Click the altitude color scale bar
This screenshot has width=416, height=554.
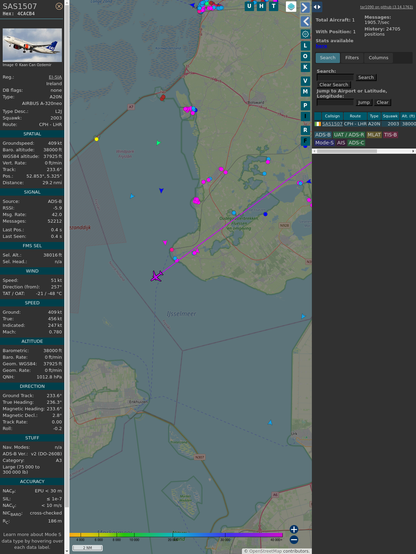[176, 535]
